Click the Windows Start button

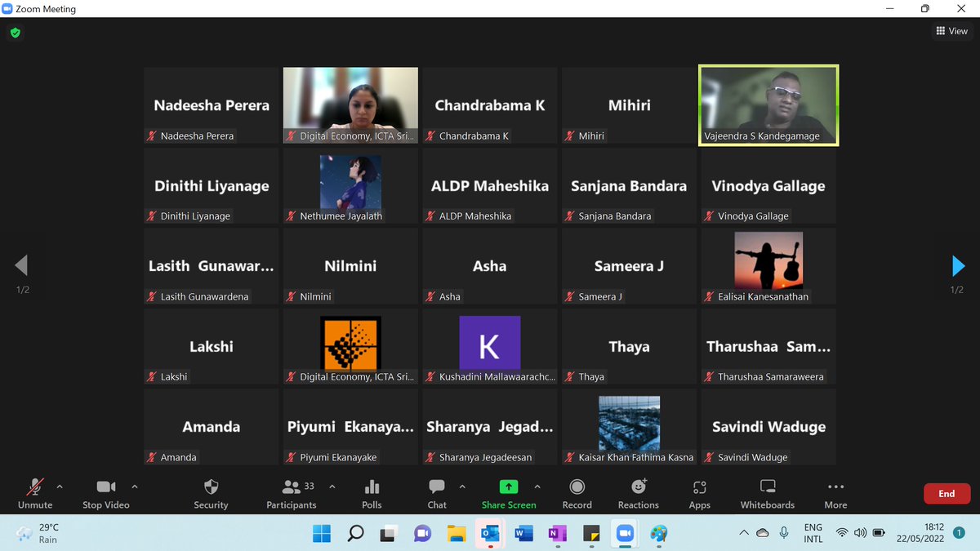(x=322, y=533)
